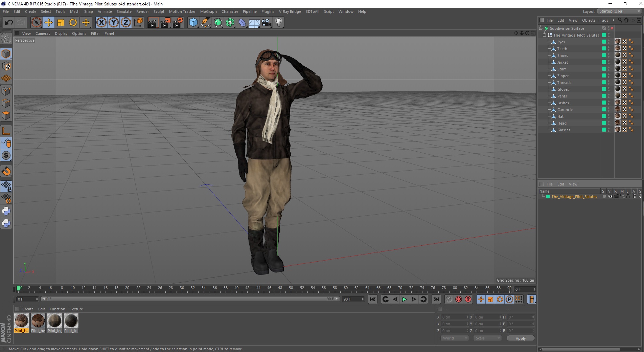Viewport: 644px width, 352px height.
Task: Switch to Edges mode
Action: tap(6, 103)
